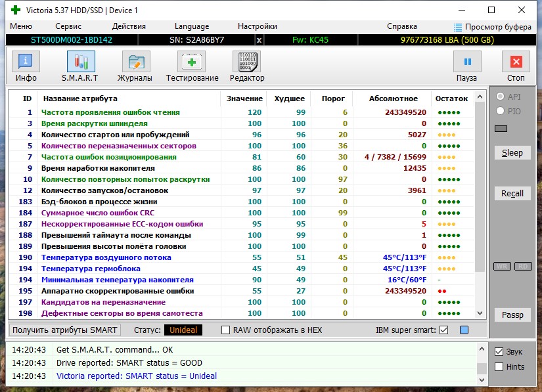Open the Действия menu
This screenshot has width=542, height=392.
click(x=129, y=26)
